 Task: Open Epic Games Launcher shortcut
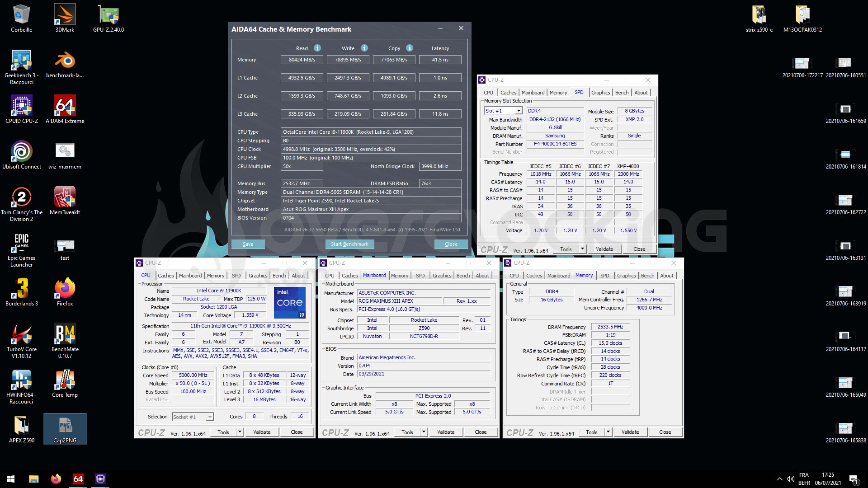point(21,250)
